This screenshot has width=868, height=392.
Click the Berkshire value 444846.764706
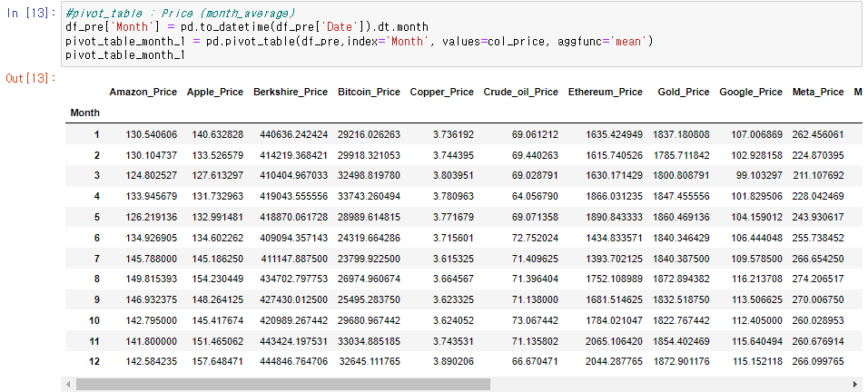[x=293, y=361]
